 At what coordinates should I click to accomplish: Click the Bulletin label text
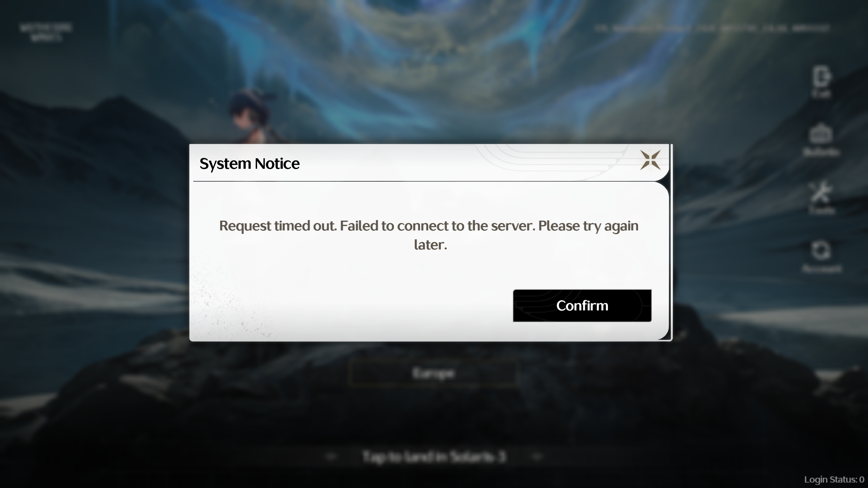pyautogui.click(x=822, y=152)
